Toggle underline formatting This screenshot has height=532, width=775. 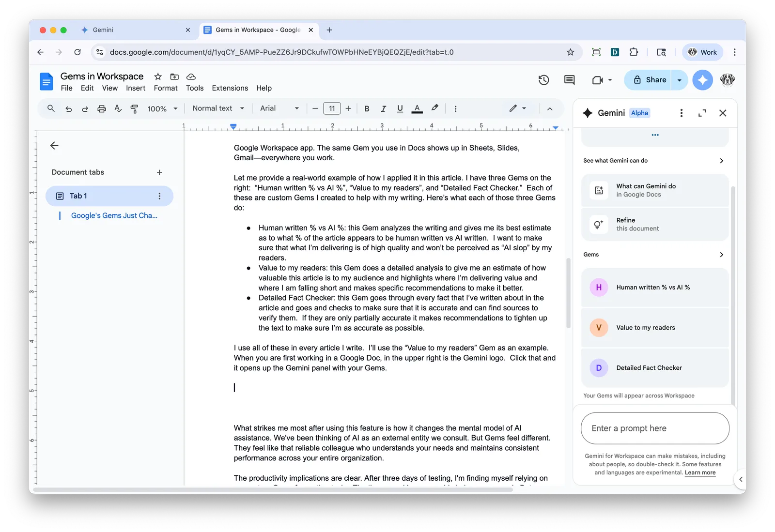(400, 109)
